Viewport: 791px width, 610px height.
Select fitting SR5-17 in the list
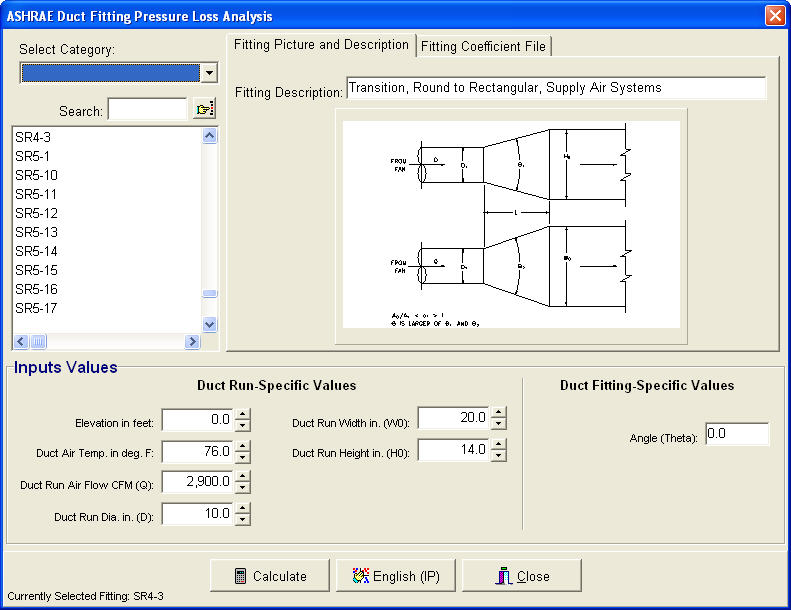coord(36,308)
